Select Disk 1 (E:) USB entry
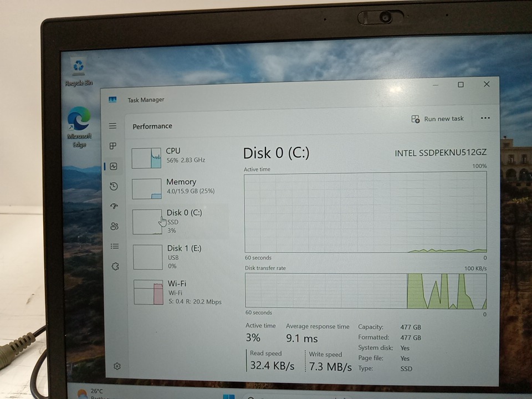 coord(180,257)
